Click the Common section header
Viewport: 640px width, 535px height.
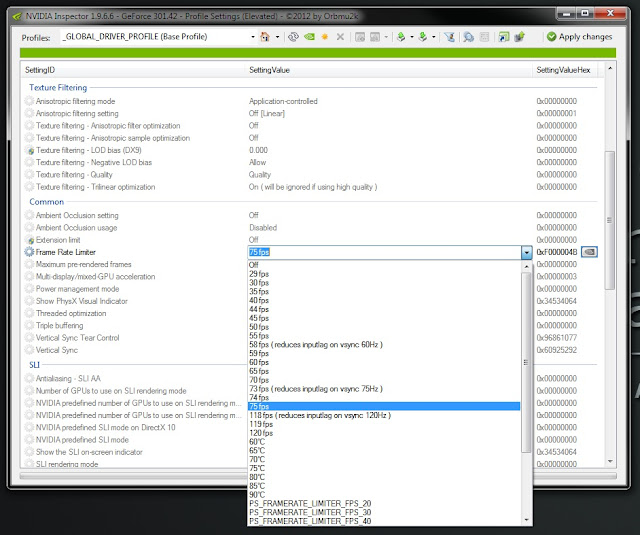click(47, 202)
